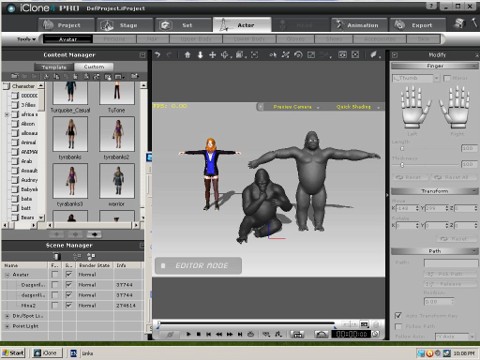This screenshot has height=360, width=480.
Task: Select the Template tab in Content Manager
Action: click(x=54, y=67)
